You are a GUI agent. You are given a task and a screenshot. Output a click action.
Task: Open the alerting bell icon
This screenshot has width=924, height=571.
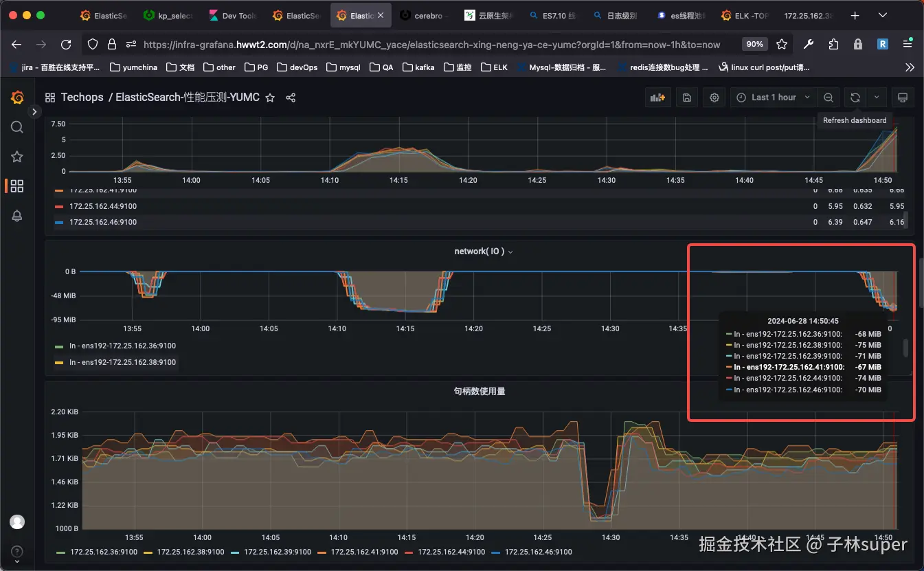(17, 216)
